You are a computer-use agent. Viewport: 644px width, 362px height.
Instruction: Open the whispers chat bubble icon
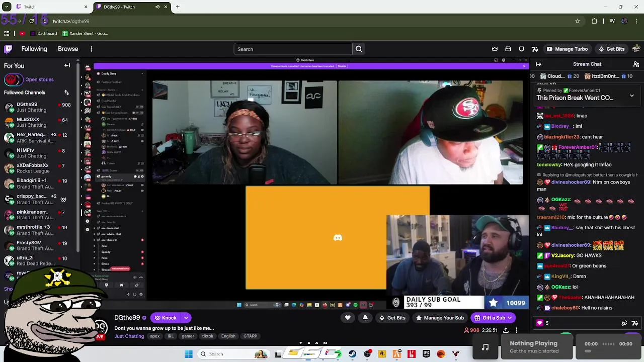coord(522,49)
